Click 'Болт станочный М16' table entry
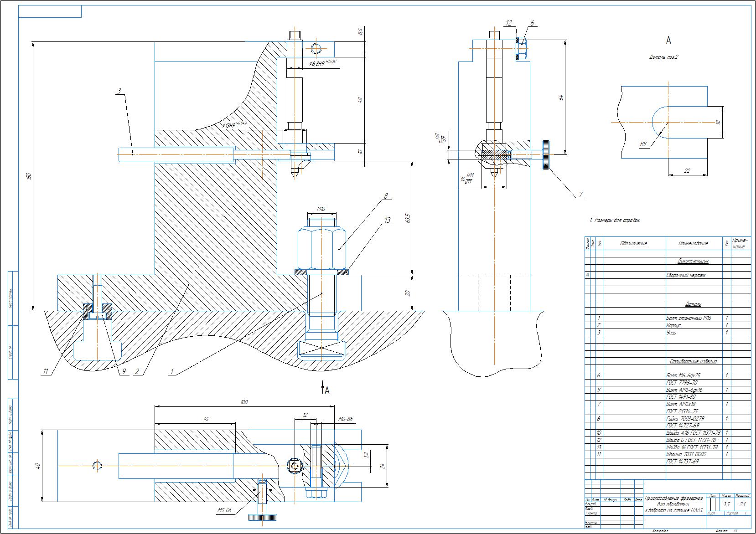 tap(688, 318)
